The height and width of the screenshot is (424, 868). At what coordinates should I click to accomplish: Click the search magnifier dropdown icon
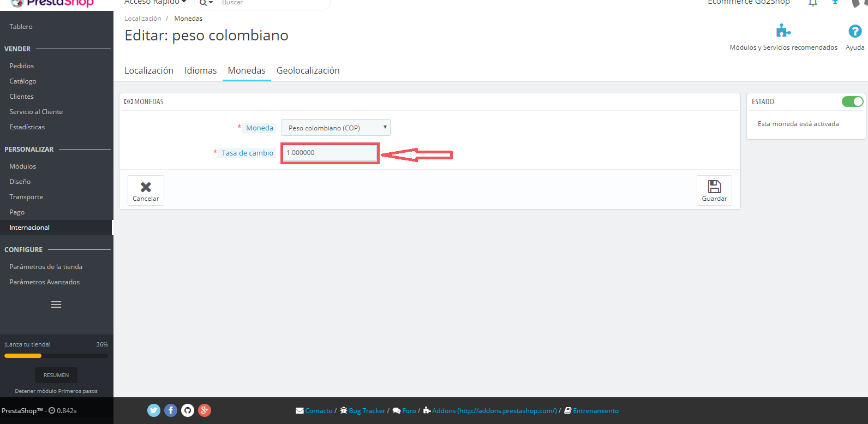click(206, 3)
